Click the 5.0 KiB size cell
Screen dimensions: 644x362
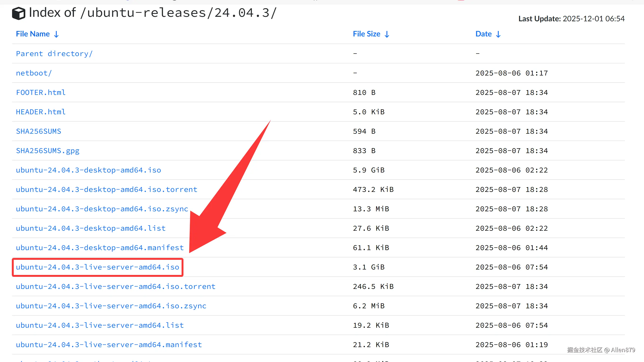pyautogui.click(x=369, y=112)
